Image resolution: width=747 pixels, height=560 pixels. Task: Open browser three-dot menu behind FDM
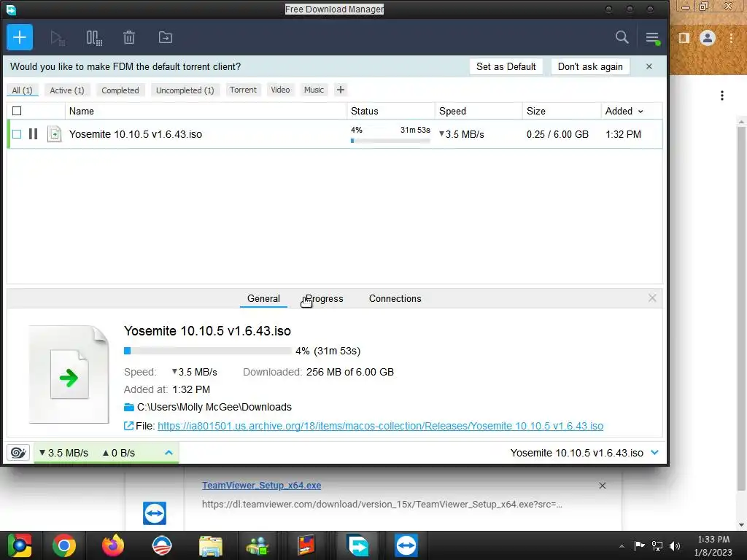[x=731, y=38]
